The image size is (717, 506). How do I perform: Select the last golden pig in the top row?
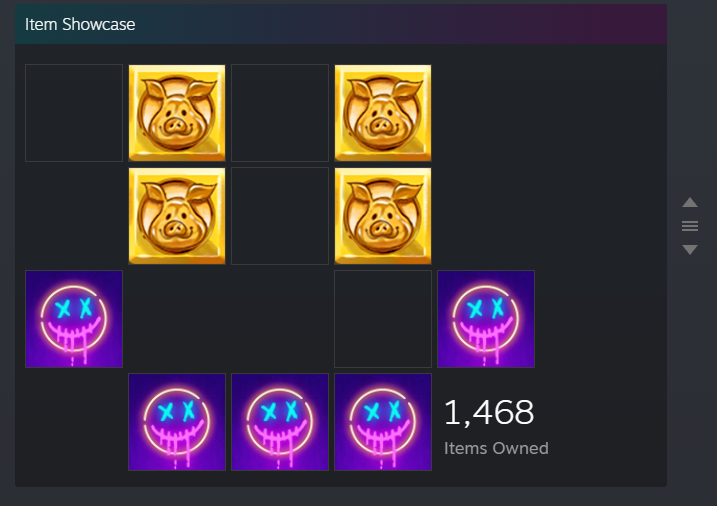(383, 113)
